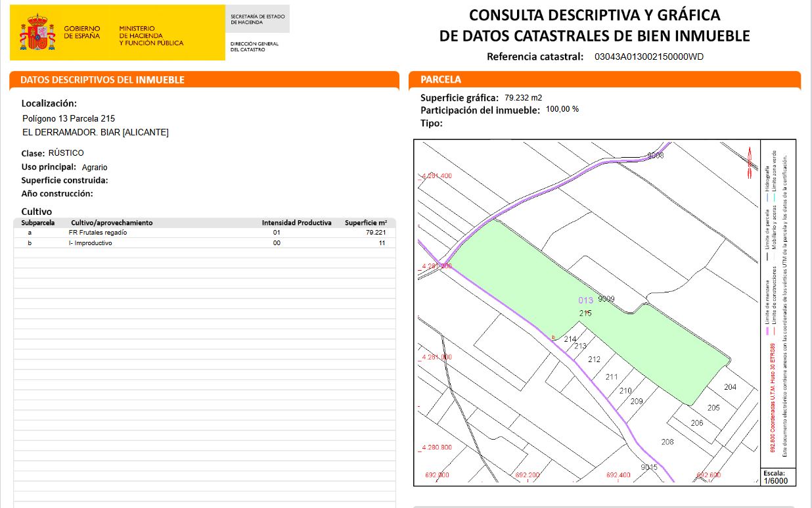The width and height of the screenshot is (812, 508).
Task: Select the Datos Descriptivos del Inmueble header
Action: pos(102,80)
